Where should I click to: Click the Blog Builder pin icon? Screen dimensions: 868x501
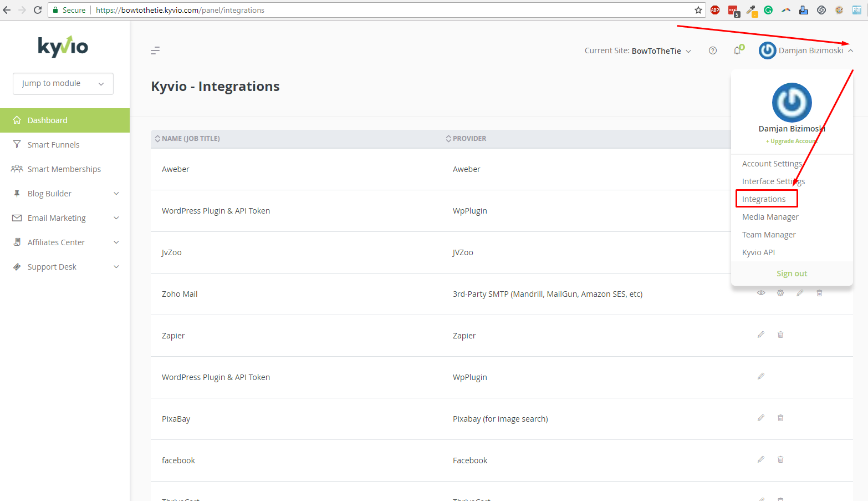(x=17, y=194)
